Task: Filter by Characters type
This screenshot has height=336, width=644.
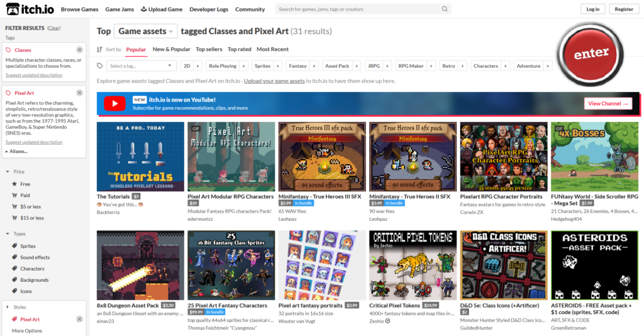Action: [x=32, y=268]
